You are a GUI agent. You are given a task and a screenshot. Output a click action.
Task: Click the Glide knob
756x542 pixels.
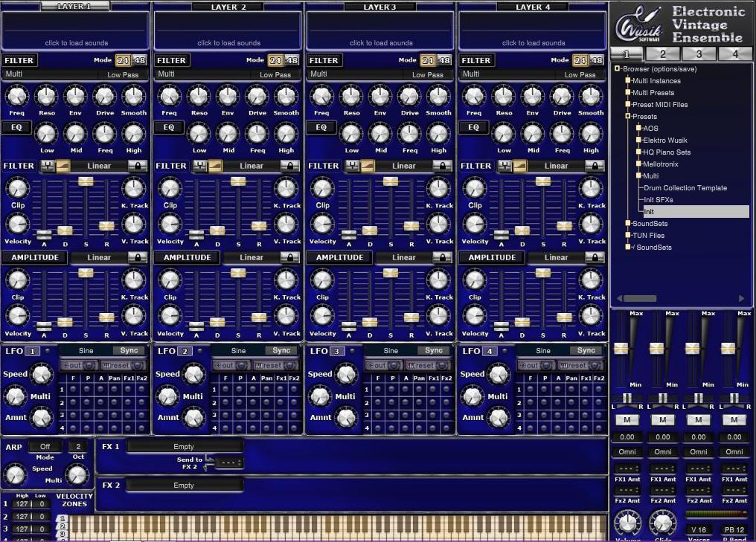(663, 523)
